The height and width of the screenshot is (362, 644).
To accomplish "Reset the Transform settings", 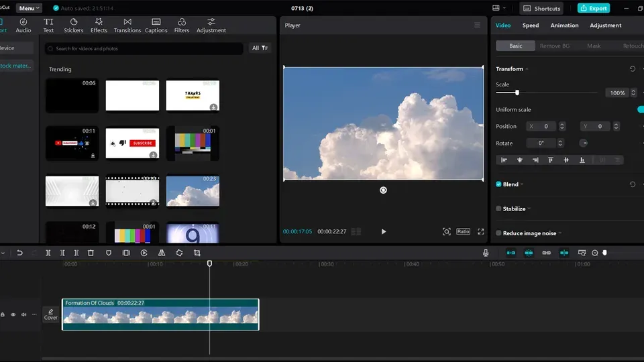I will [633, 69].
